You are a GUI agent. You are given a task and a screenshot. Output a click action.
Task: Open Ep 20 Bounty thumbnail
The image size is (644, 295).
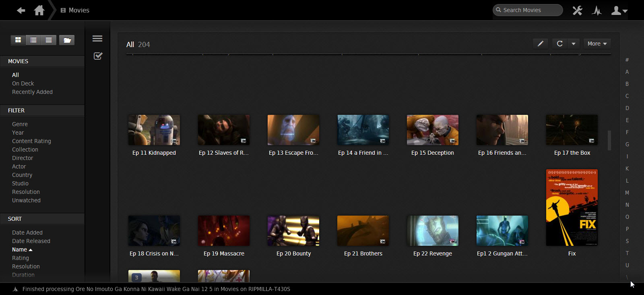293,231
